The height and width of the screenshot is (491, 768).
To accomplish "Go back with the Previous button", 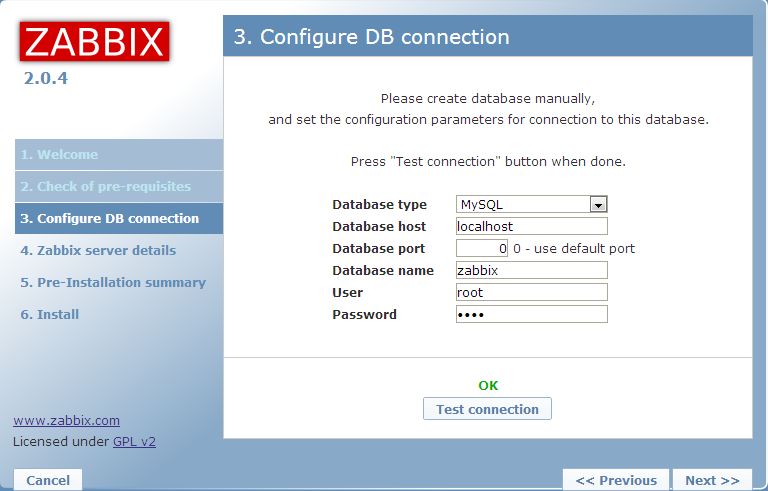I will pos(616,480).
